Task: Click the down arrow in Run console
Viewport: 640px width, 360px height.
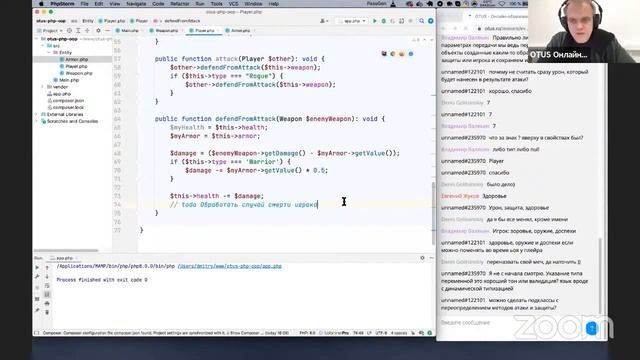Action: point(47,277)
